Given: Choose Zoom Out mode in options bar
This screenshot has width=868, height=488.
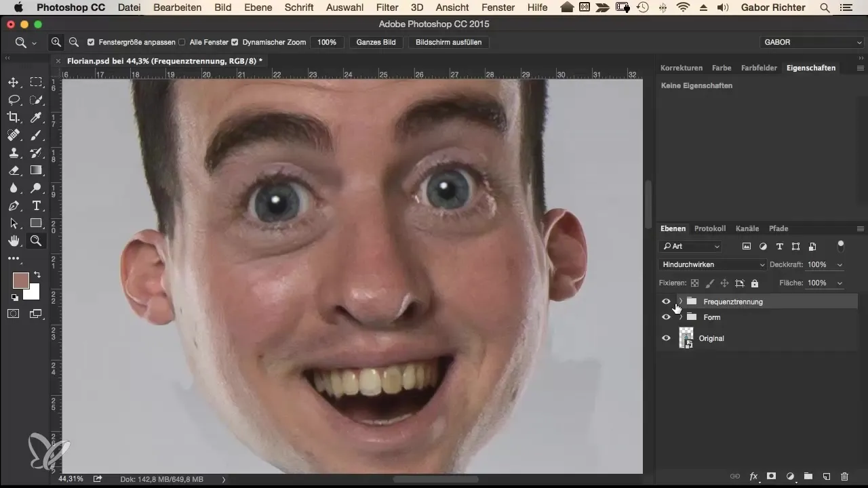Looking at the screenshot, I should tap(73, 42).
